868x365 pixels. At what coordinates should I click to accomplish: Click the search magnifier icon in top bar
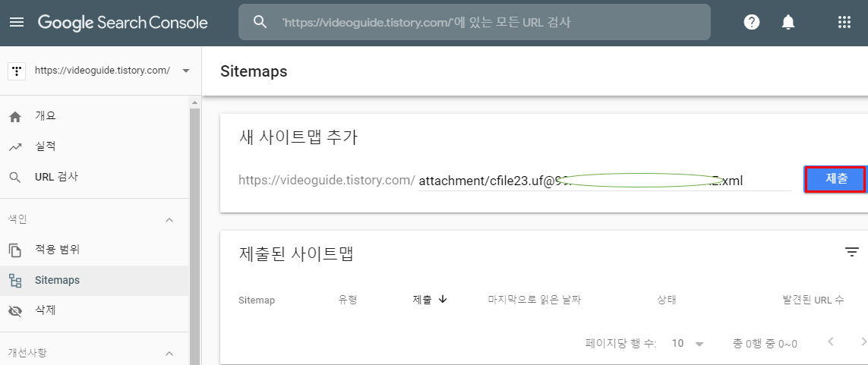260,22
